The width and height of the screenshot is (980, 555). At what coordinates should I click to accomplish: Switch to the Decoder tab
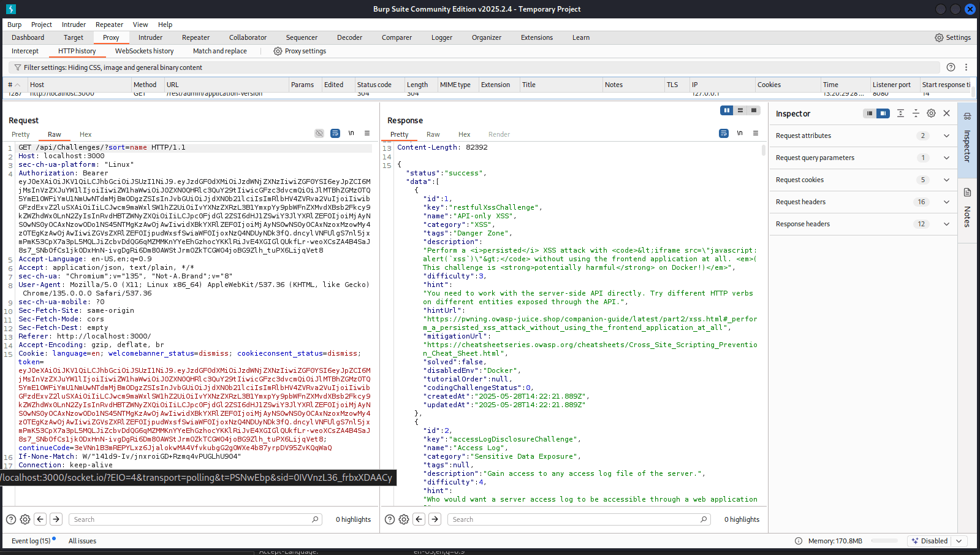pos(349,37)
